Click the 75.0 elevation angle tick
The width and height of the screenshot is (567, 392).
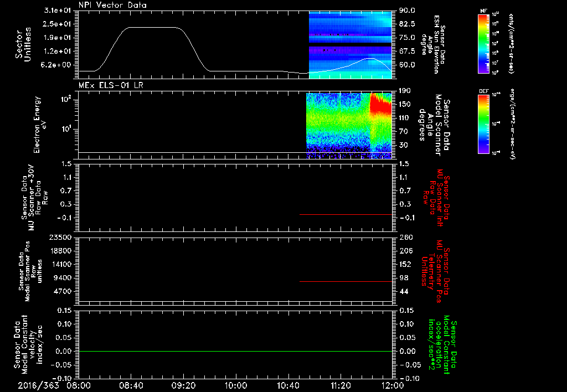407,38
